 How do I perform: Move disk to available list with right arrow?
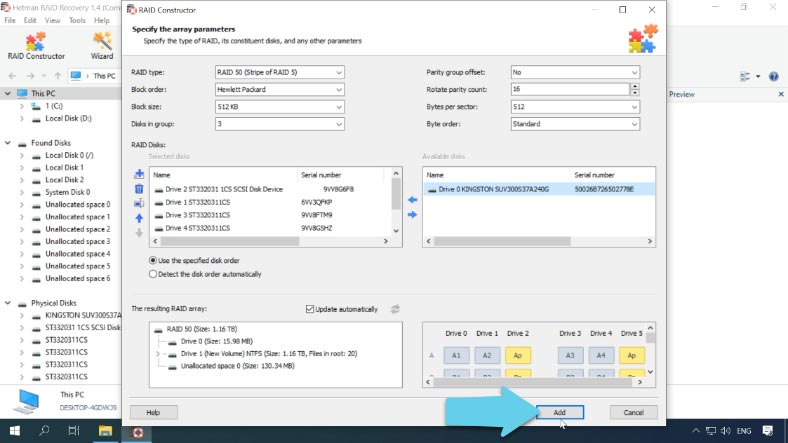(413, 214)
